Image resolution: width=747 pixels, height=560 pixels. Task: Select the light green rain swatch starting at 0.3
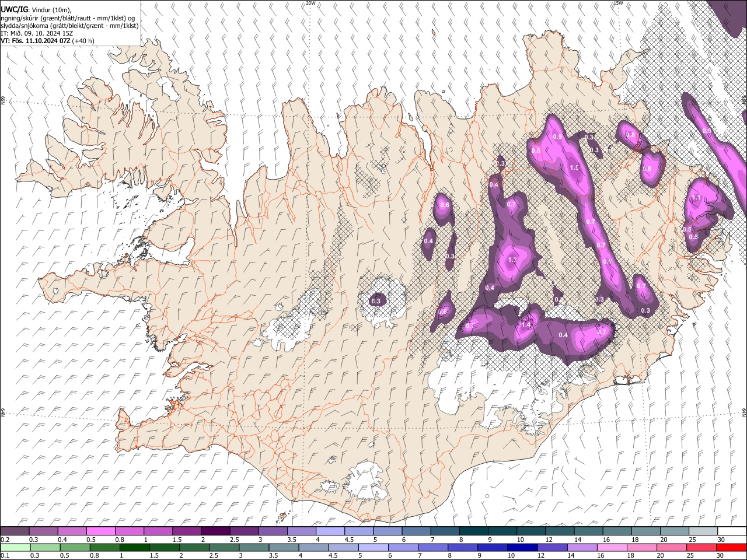pos(45,548)
